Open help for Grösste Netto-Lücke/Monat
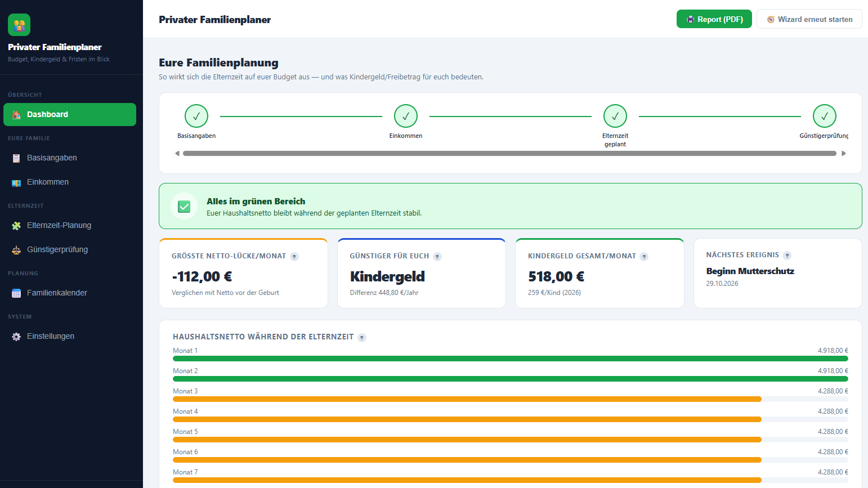The width and height of the screenshot is (868, 488). (x=294, y=257)
